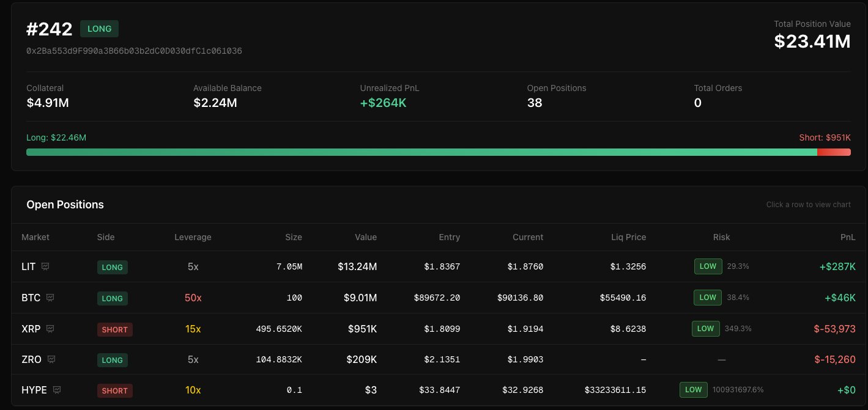
Task: Click the LONG badge next to #242
Action: [x=99, y=29]
